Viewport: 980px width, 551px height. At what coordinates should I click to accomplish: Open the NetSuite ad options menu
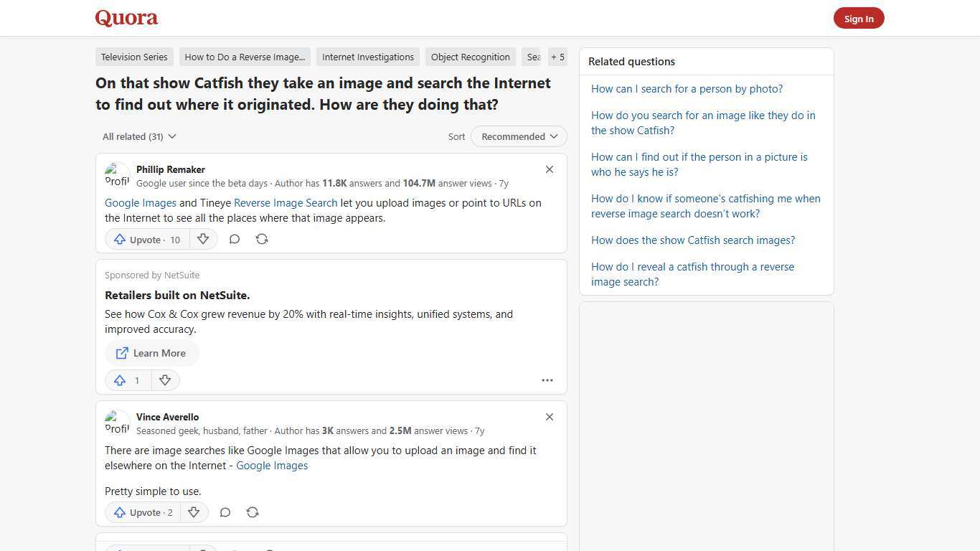[547, 380]
